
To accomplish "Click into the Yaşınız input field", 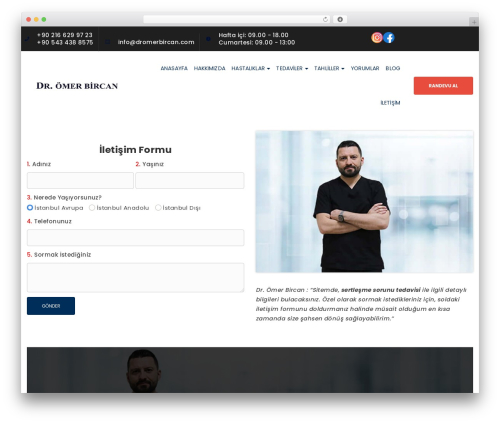I will (190, 180).
